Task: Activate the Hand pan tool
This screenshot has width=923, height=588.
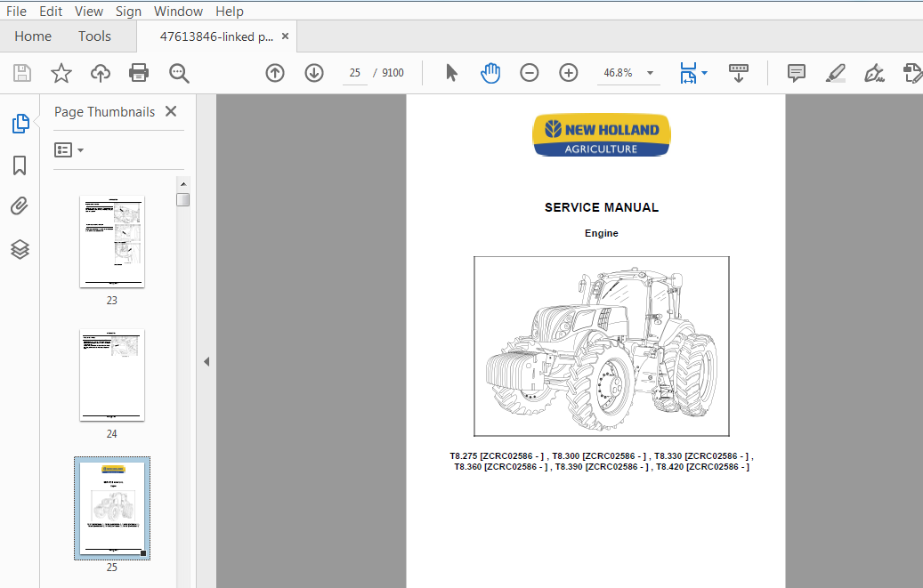Action: click(490, 73)
